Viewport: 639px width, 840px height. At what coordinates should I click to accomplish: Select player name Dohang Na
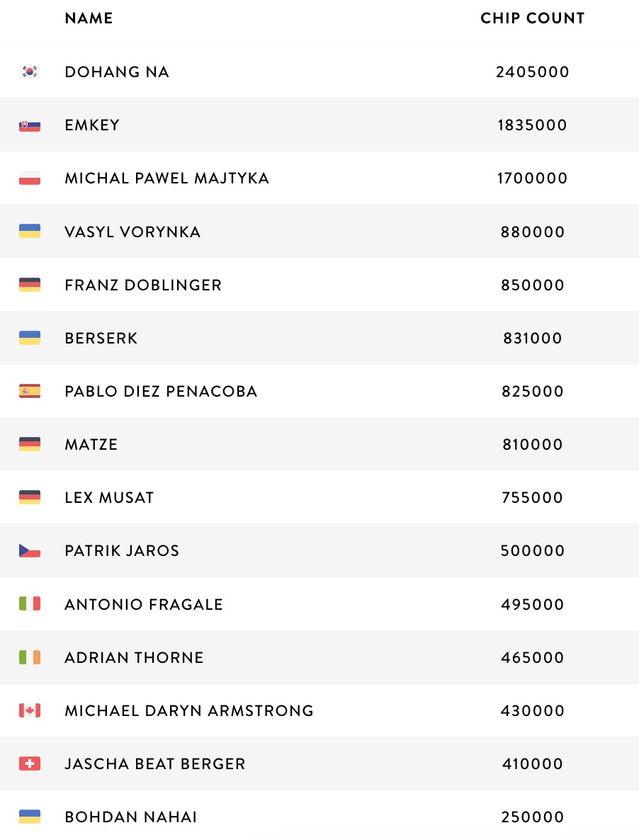(117, 72)
